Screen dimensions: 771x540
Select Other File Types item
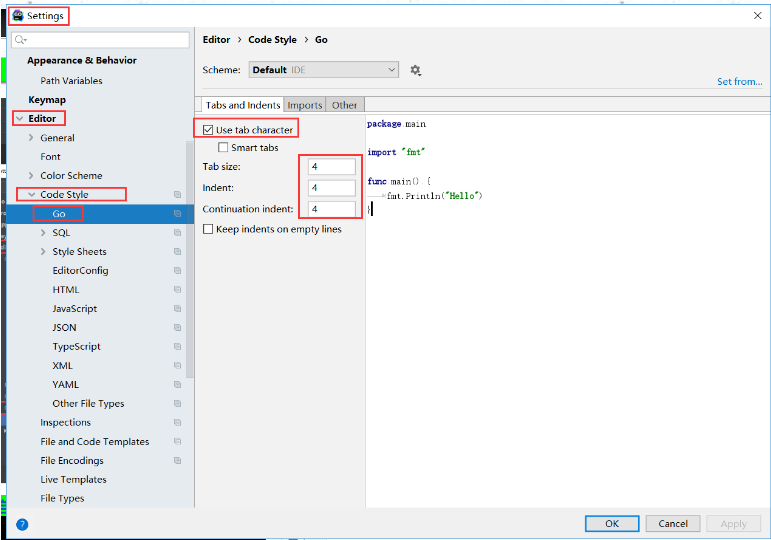pos(89,404)
